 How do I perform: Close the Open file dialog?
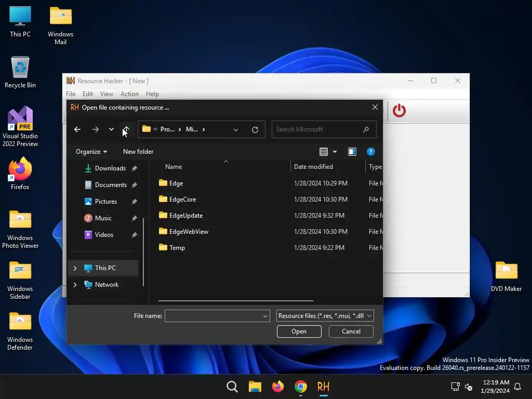(375, 107)
